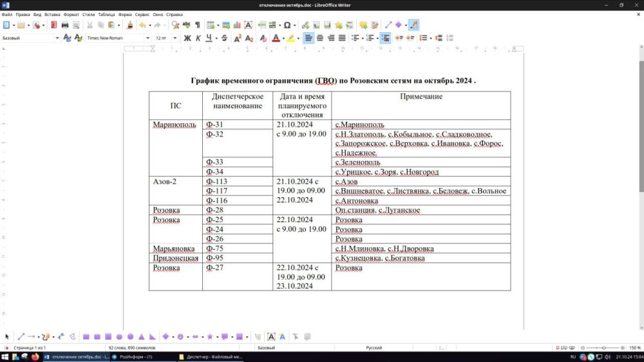Select the ellipse shape in drawing toolbar

coord(119,336)
